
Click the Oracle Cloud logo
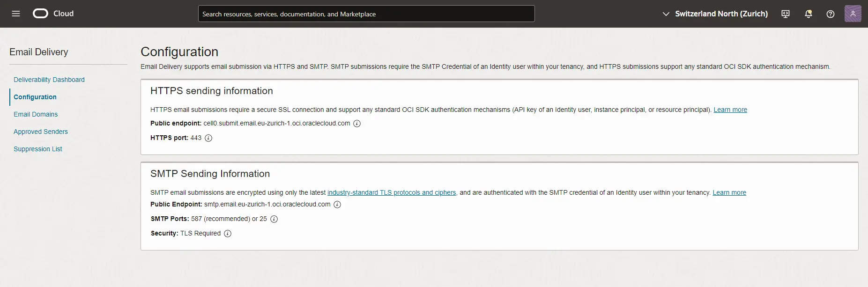[53, 14]
